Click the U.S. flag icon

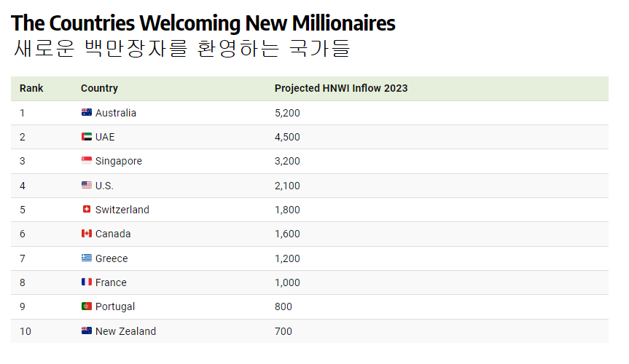(87, 185)
